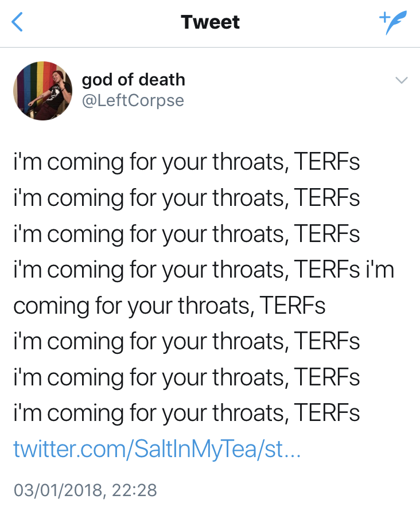Open the twitter.com/SaltInMyTea link
420x507 pixels.
point(157,449)
